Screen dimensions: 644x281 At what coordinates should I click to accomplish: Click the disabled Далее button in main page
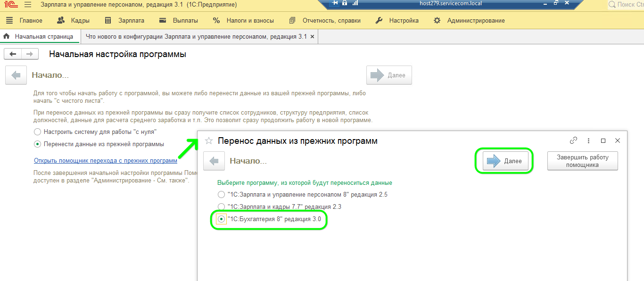coord(389,75)
